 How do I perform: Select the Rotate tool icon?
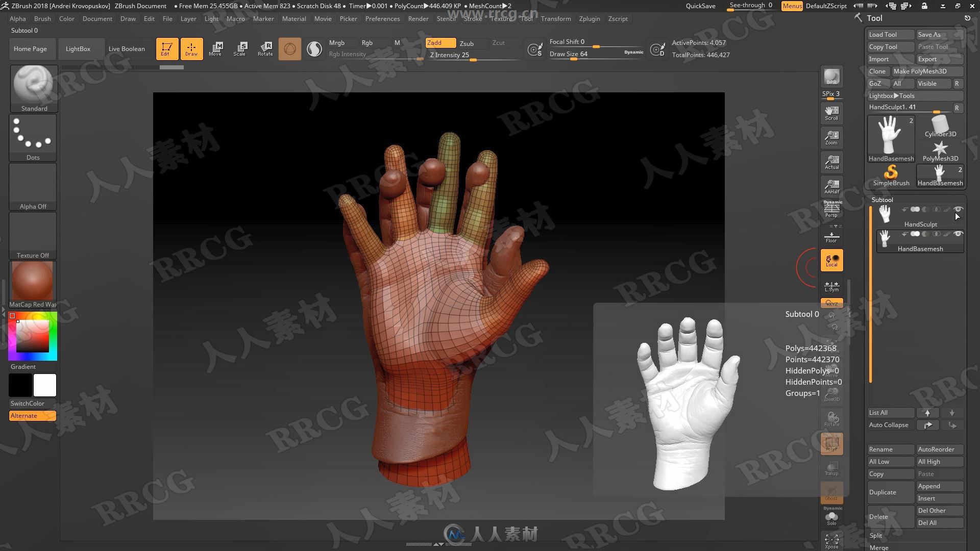265,48
